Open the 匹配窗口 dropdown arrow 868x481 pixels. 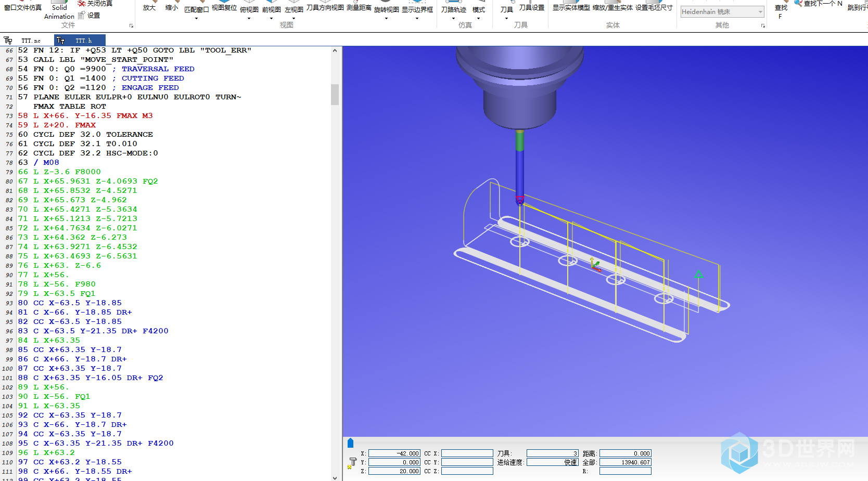[197, 18]
